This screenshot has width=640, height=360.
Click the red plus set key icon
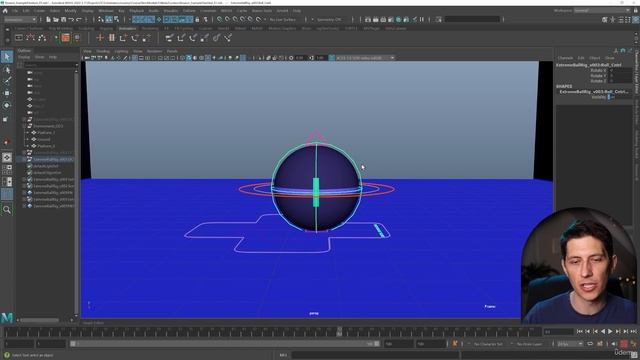coord(100,38)
